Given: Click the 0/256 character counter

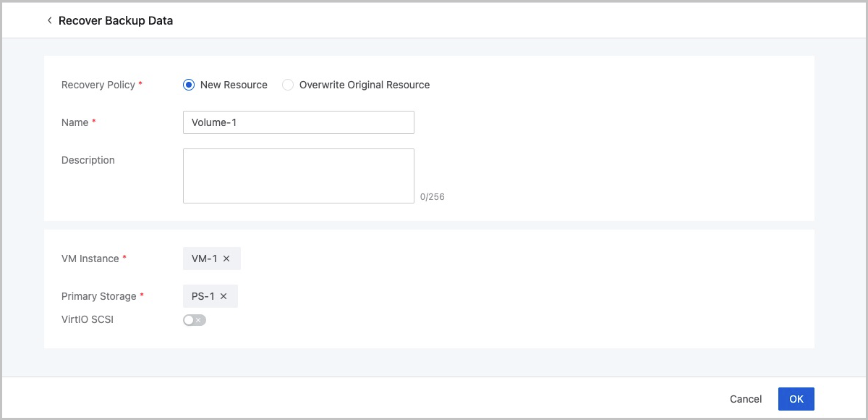Looking at the screenshot, I should 433,196.
